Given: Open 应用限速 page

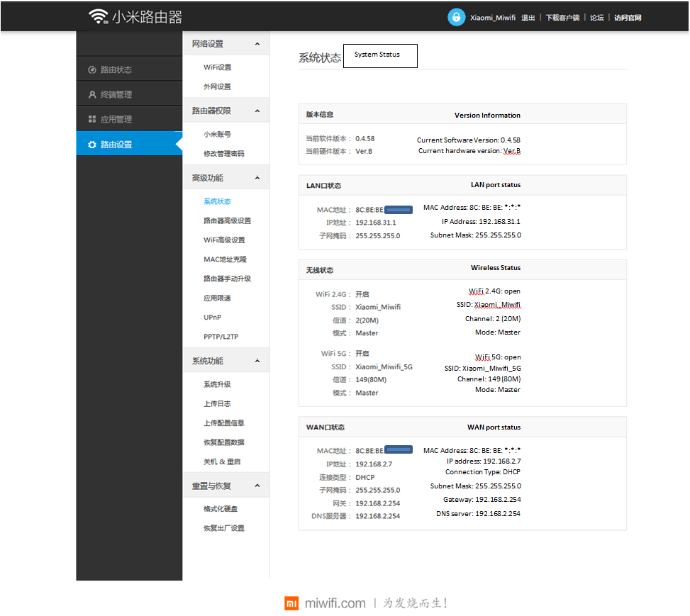Looking at the screenshot, I should click(218, 298).
